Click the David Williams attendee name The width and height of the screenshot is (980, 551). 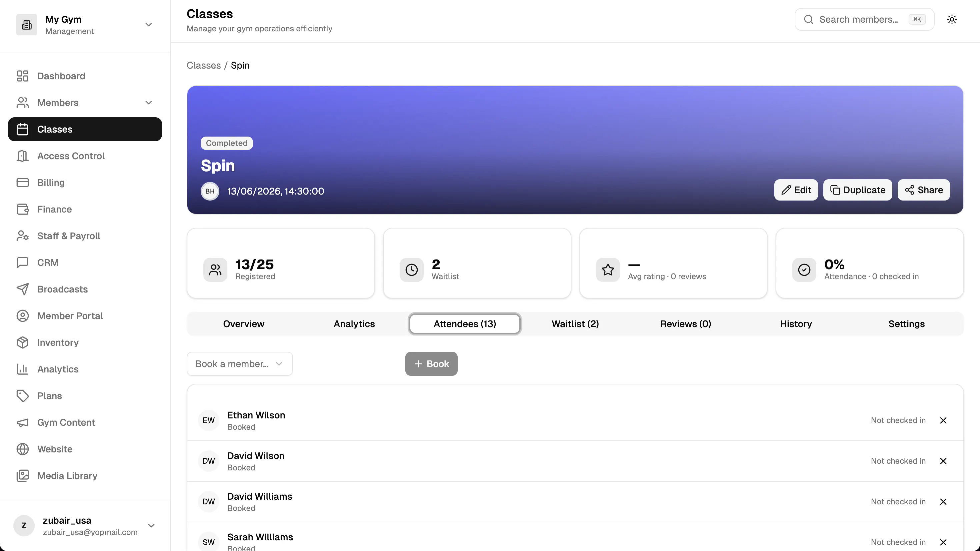coord(260,497)
